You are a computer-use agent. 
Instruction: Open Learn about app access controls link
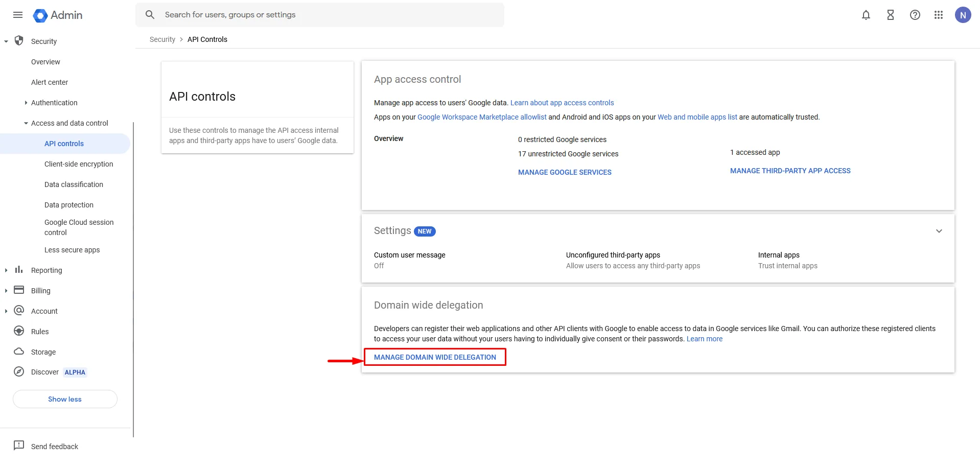(x=562, y=103)
